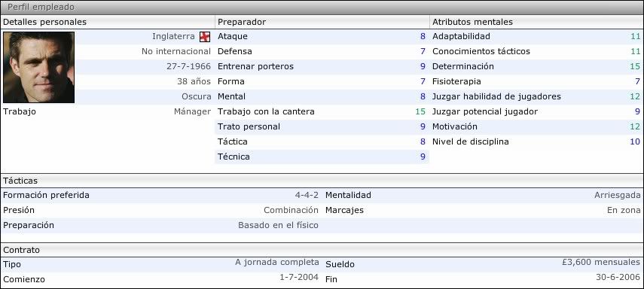Click the Contrato section header
The height and width of the screenshot is (289, 644).
point(322,250)
